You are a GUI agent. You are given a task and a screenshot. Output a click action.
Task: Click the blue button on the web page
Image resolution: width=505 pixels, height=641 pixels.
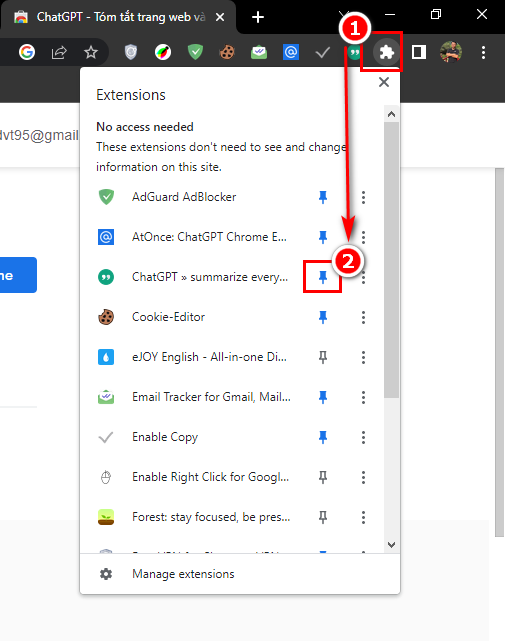click(x=18, y=275)
